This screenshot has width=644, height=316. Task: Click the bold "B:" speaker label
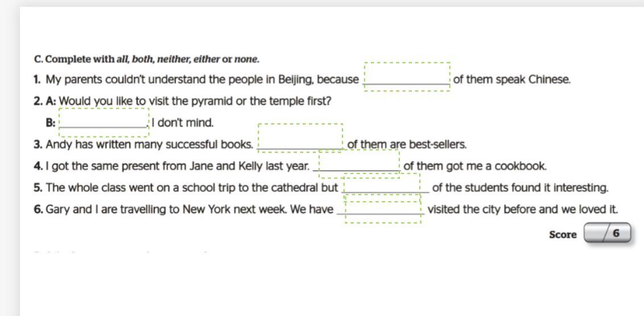[x=51, y=123]
